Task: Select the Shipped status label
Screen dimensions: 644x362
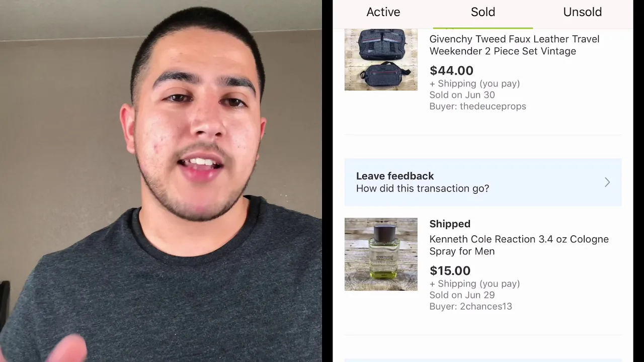Action: pos(450,224)
